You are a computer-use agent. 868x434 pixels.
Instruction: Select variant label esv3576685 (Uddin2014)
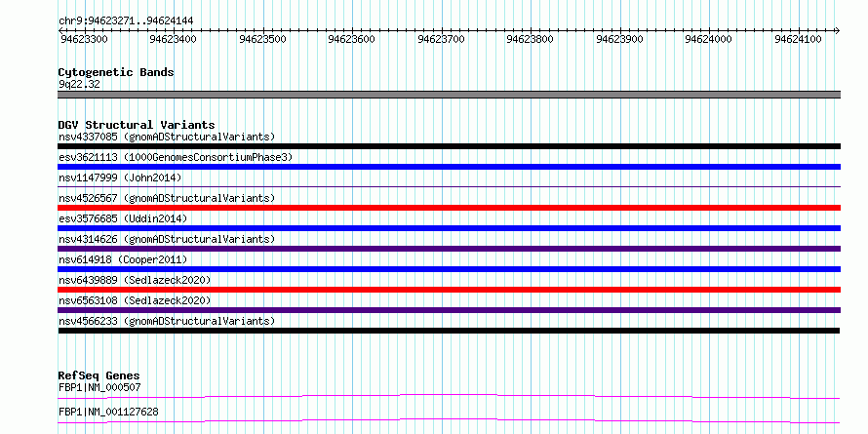click(x=123, y=218)
